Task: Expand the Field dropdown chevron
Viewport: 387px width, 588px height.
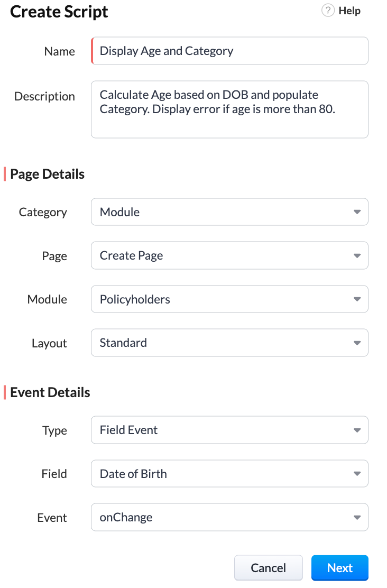Action: (x=356, y=473)
